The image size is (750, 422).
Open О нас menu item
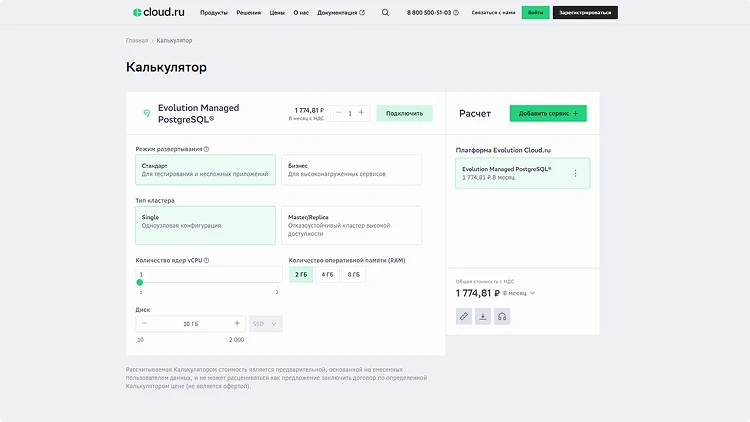301,13
